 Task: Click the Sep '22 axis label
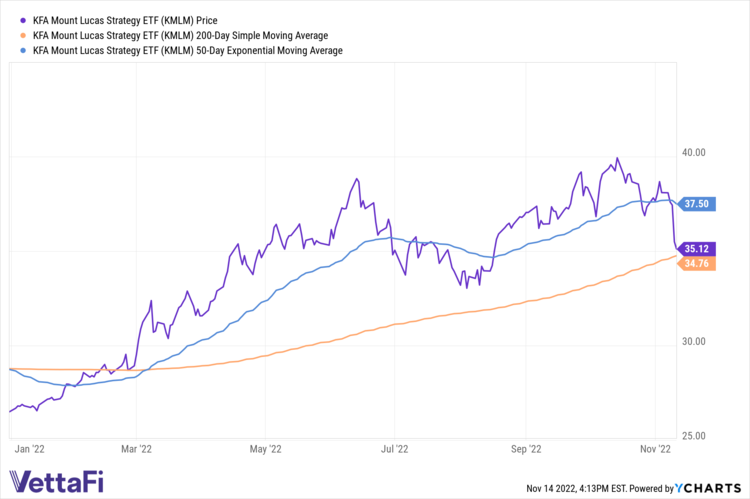[x=528, y=450]
